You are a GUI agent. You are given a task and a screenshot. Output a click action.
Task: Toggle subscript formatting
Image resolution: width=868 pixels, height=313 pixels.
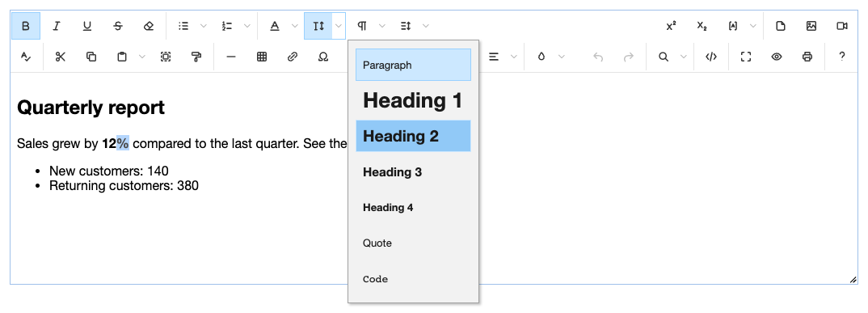(702, 26)
